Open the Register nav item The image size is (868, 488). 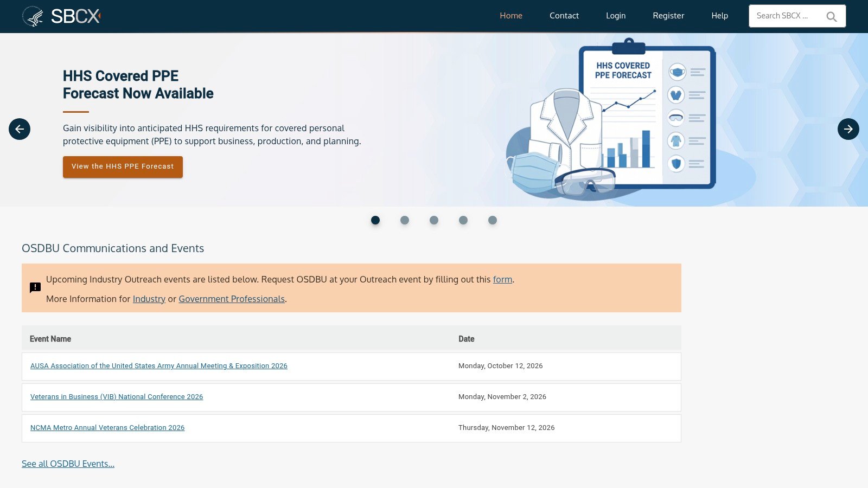tap(668, 16)
